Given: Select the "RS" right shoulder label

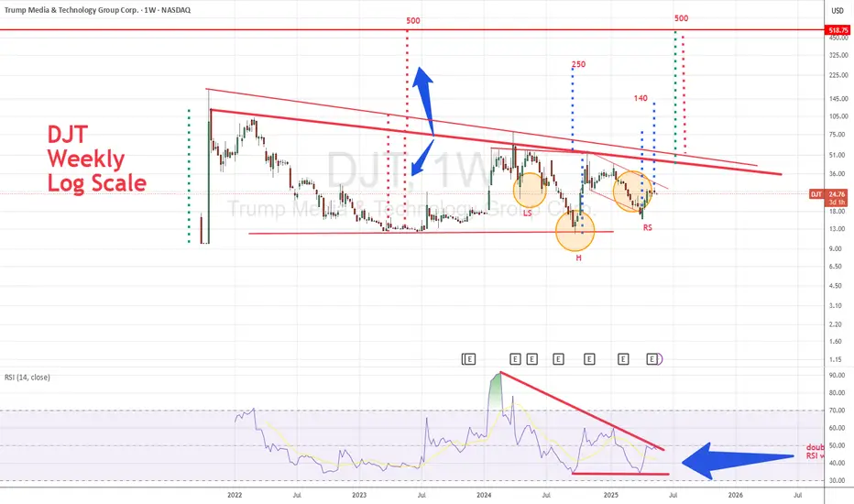Looking at the screenshot, I should click(647, 228).
